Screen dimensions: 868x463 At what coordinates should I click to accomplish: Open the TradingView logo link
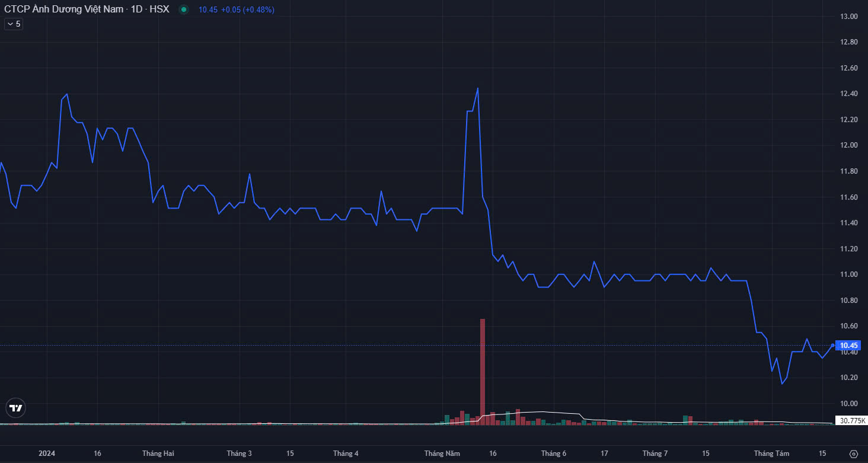(x=15, y=408)
